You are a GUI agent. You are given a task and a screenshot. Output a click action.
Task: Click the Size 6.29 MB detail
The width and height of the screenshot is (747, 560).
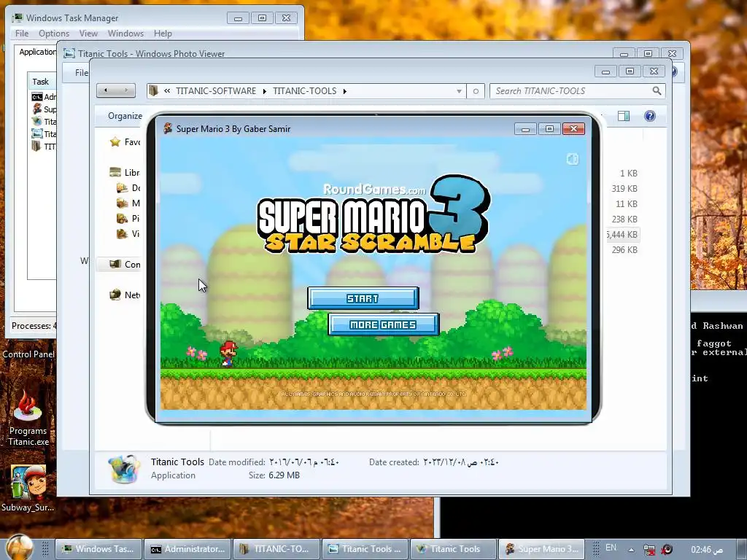(x=274, y=475)
